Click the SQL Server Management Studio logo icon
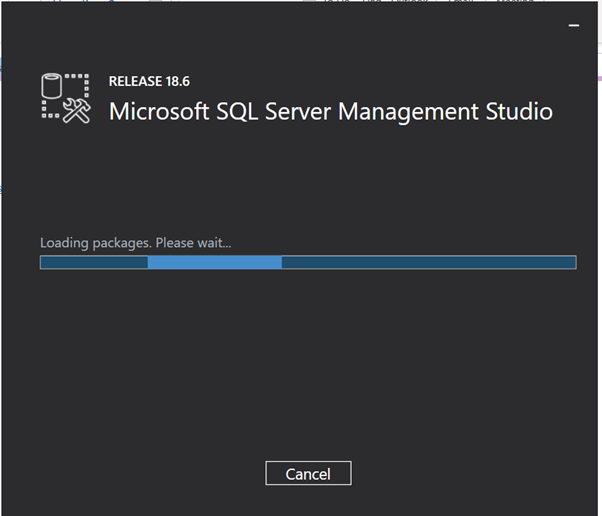 coord(66,99)
